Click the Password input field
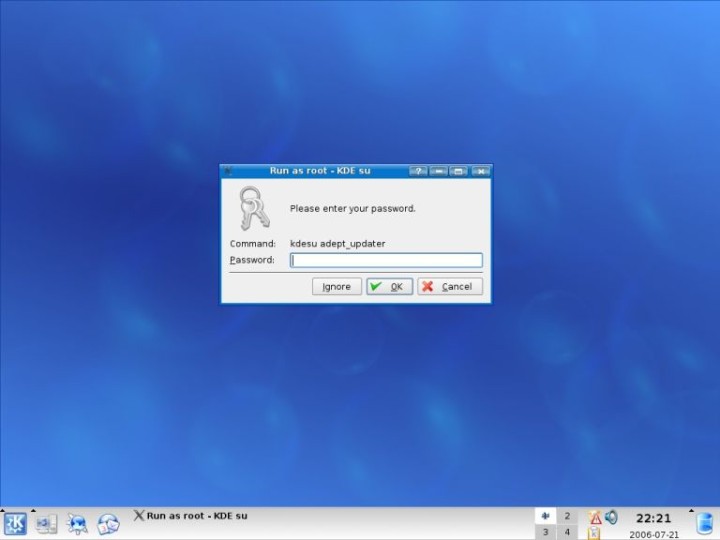The height and width of the screenshot is (540, 720). tap(386, 260)
